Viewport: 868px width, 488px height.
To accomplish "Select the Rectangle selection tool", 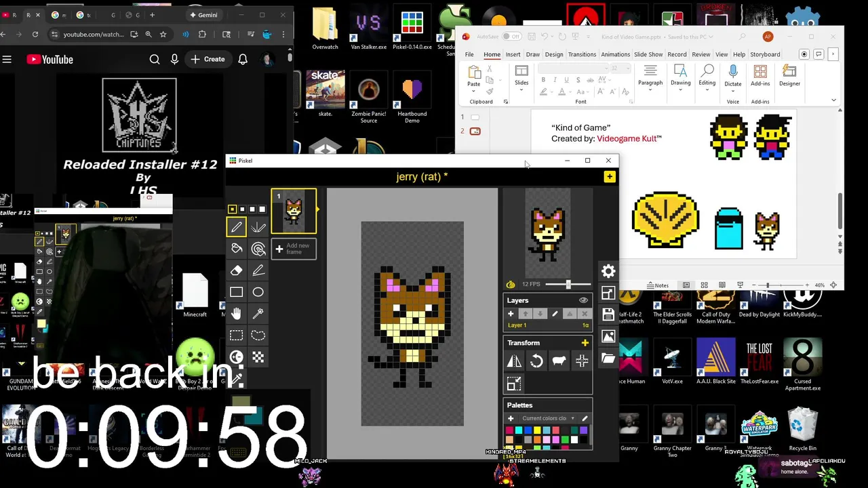I will pyautogui.click(x=236, y=335).
